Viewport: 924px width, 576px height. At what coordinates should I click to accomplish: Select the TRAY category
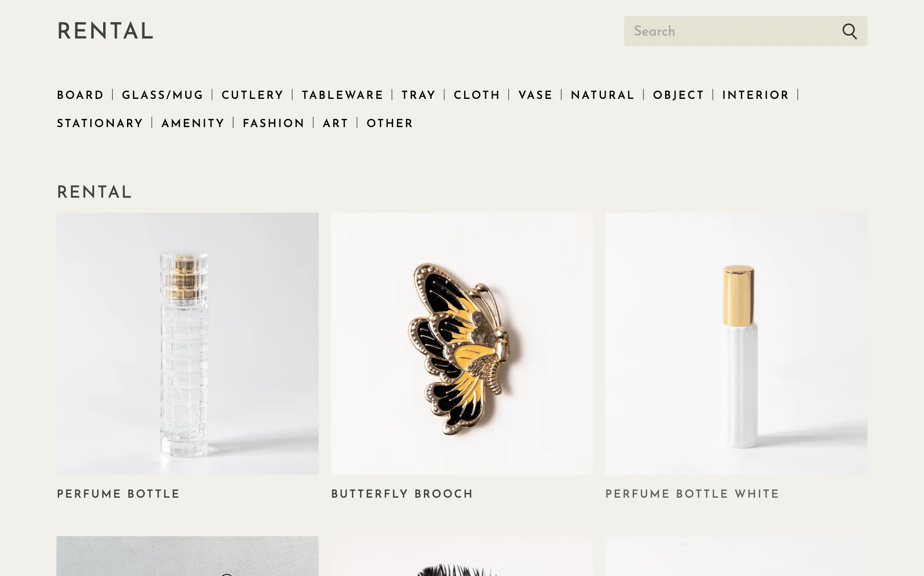coord(418,95)
